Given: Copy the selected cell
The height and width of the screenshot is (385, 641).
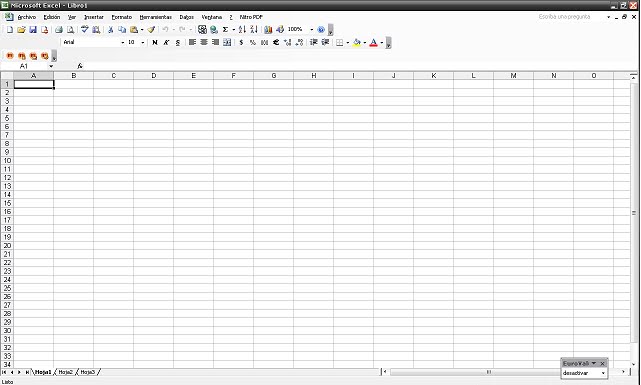Looking at the screenshot, I should (122, 29).
